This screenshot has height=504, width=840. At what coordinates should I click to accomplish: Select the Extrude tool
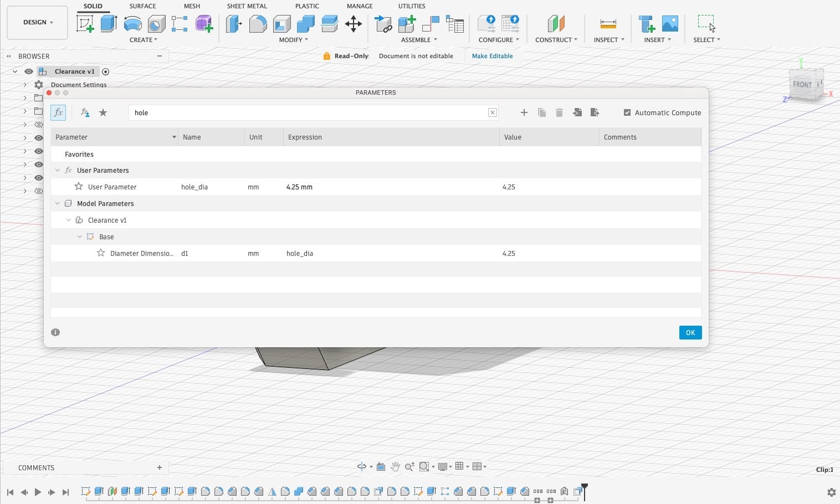click(x=109, y=24)
